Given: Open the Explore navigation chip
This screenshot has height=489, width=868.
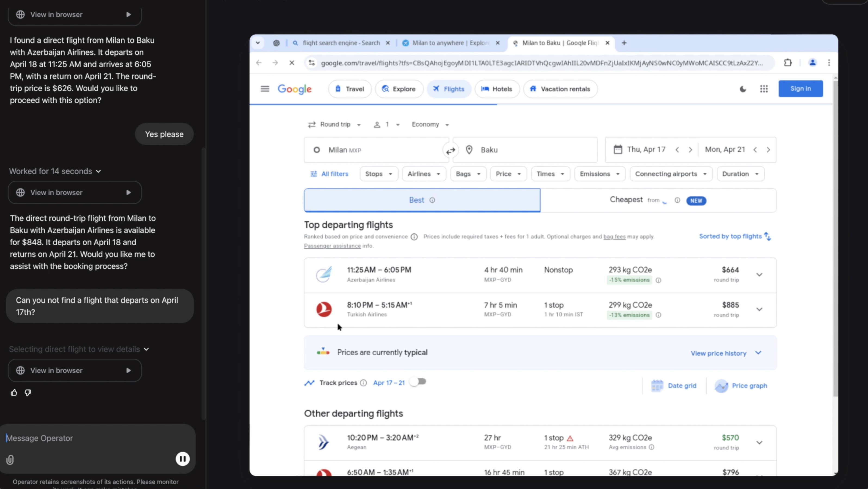Looking at the screenshot, I should 399,89.
